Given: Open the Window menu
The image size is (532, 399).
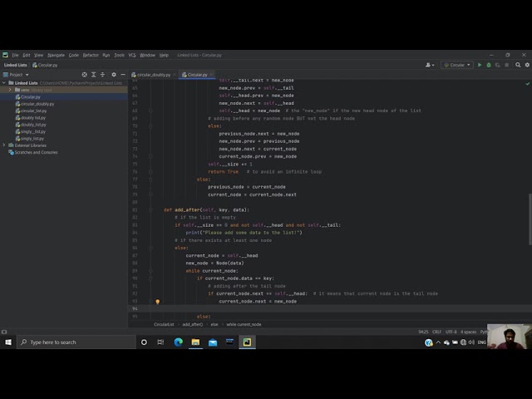Looking at the screenshot, I should [147, 55].
